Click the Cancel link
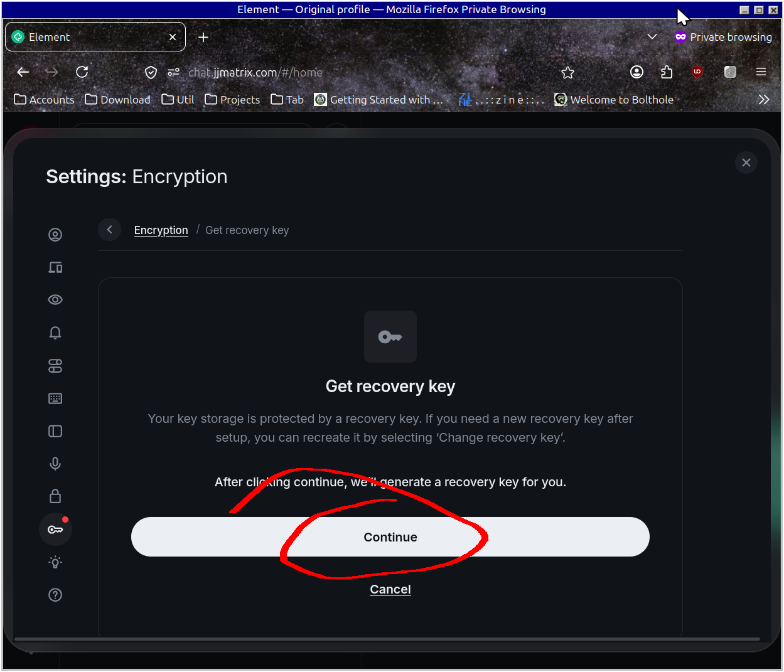Screen dimensions: 784x672 (390, 589)
